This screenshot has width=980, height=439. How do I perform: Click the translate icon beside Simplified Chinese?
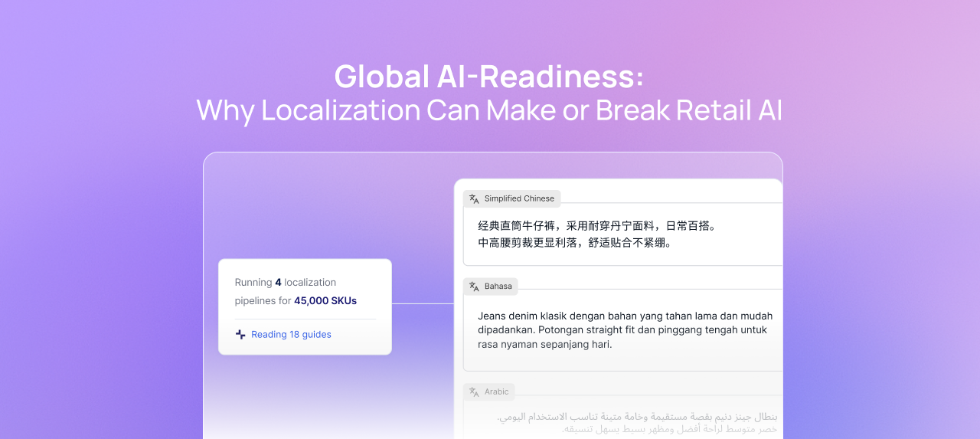(474, 198)
